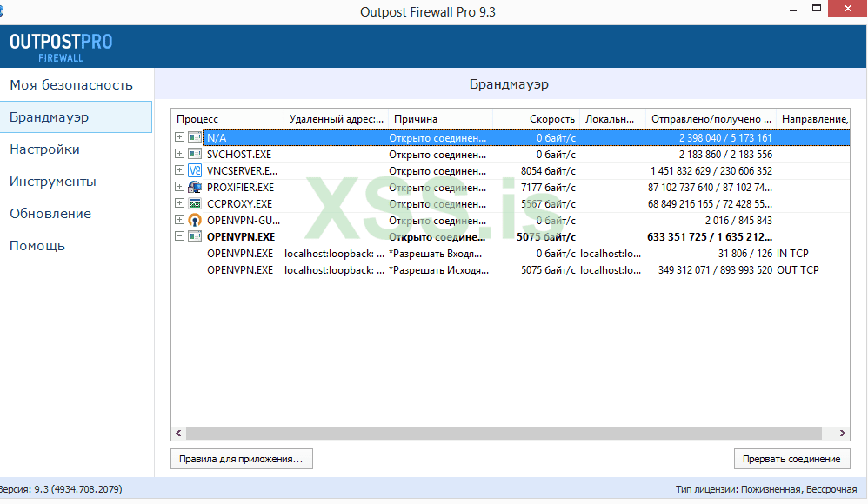Sort by Отправлено/получено column header
The height and width of the screenshot is (504, 868).
point(711,119)
